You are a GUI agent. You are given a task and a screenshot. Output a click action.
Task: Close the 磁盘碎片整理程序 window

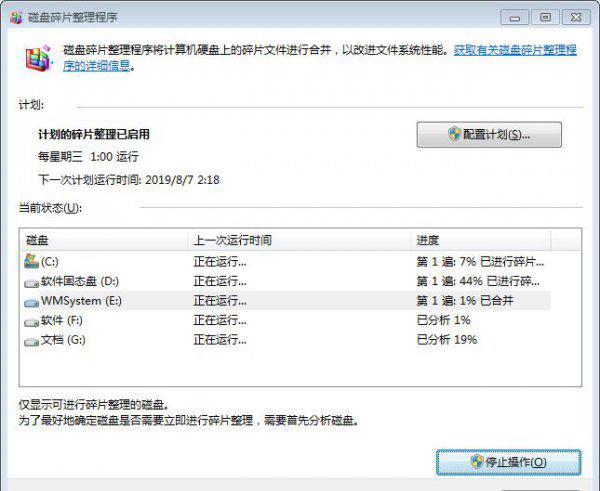(x=576, y=18)
